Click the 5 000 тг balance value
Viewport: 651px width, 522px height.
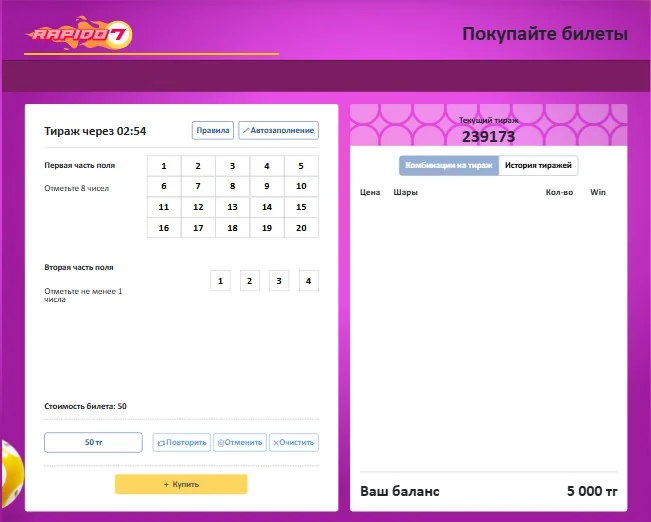click(592, 491)
